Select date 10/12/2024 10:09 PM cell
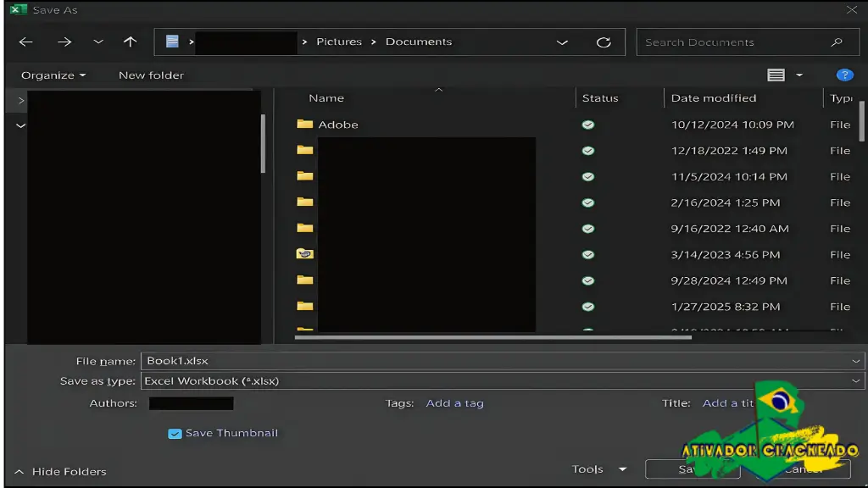This screenshot has width=868, height=488. click(x=732, y=125)
